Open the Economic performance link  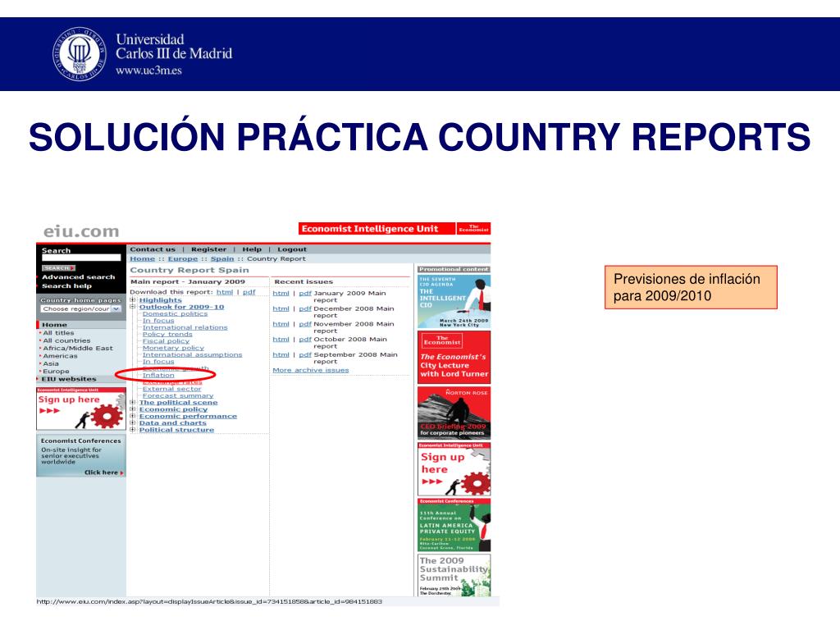click(x=188, y=416)
